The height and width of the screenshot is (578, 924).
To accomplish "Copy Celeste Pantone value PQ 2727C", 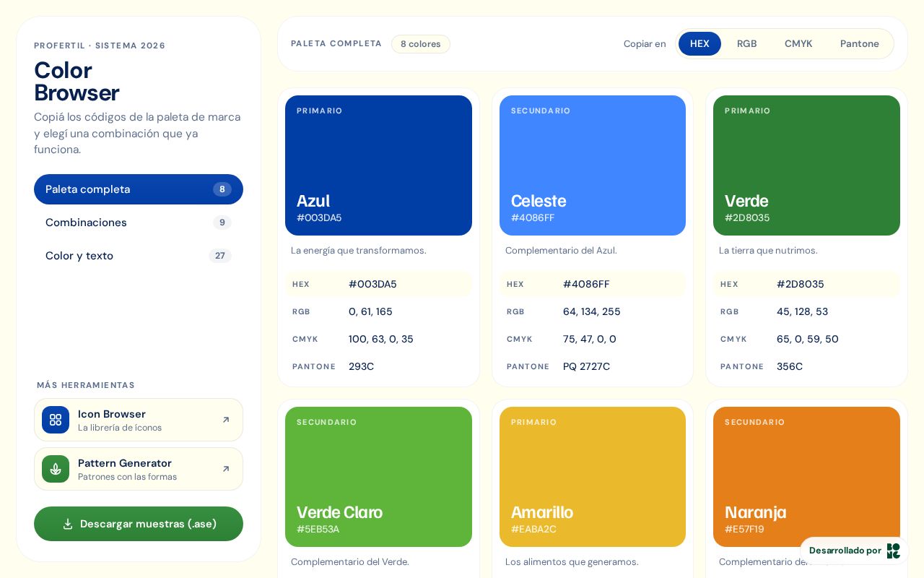I will (593, 366).
